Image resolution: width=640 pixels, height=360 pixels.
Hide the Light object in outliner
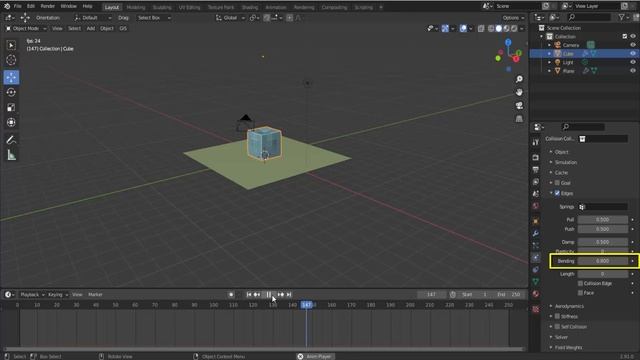pos(633,62)
